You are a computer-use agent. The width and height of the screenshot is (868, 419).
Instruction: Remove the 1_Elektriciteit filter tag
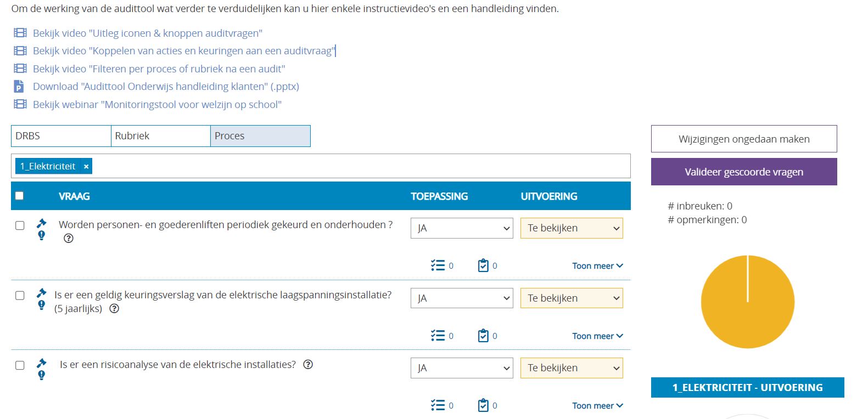[86, 166]
